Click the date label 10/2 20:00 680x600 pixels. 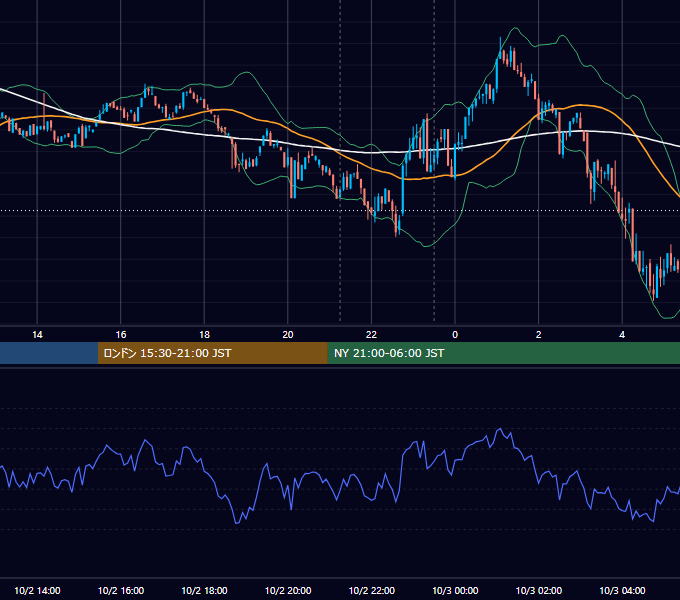point(288,590)
